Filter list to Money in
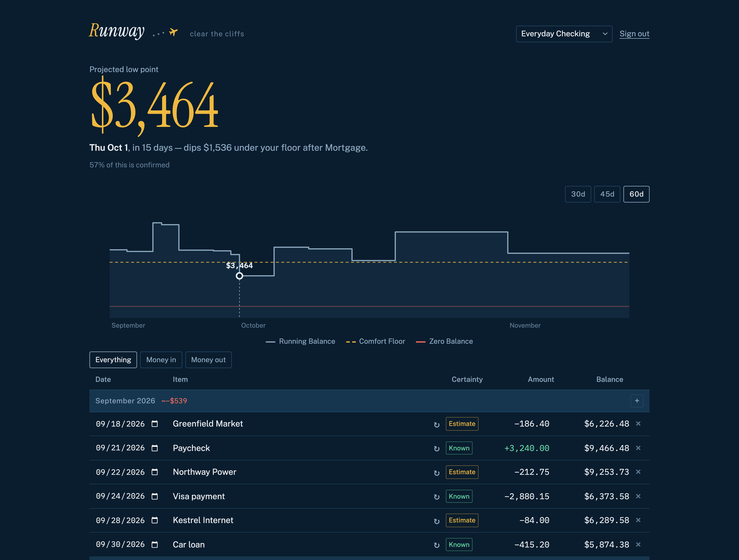Screen dimensions: 739x560 [161, 360]
